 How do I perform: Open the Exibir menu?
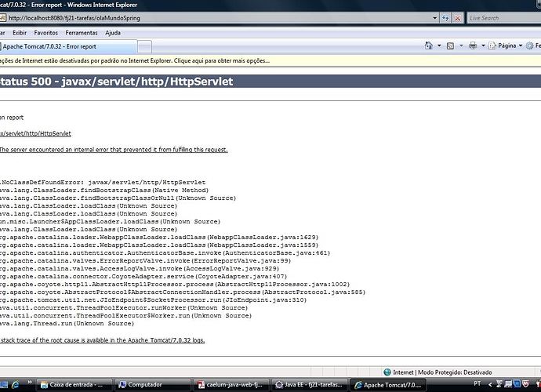20,33
